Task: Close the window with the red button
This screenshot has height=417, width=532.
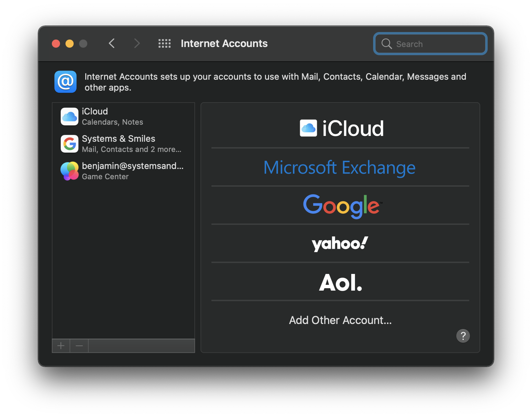Action: tap(56, 44)
